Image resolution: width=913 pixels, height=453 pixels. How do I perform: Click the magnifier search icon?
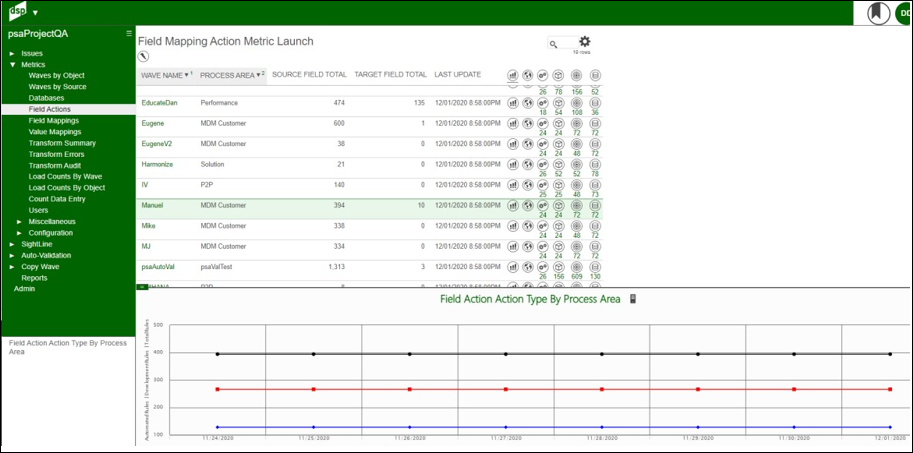pos(554,44)
